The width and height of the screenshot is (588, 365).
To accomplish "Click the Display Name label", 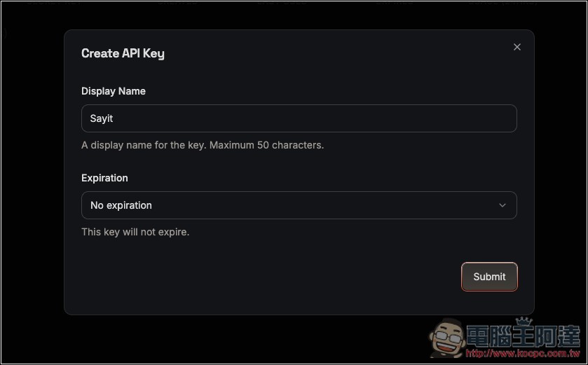I will coord(114,91).
